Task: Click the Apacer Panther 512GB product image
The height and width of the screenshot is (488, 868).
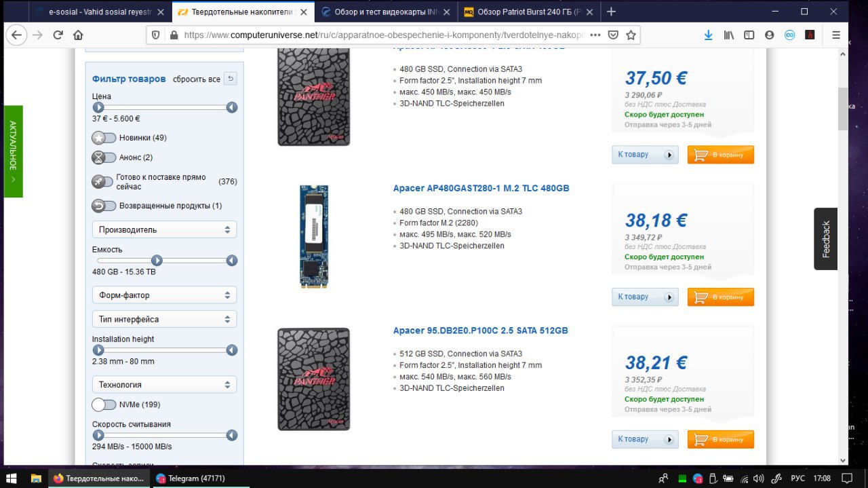Action: click(x=314, y=379)
